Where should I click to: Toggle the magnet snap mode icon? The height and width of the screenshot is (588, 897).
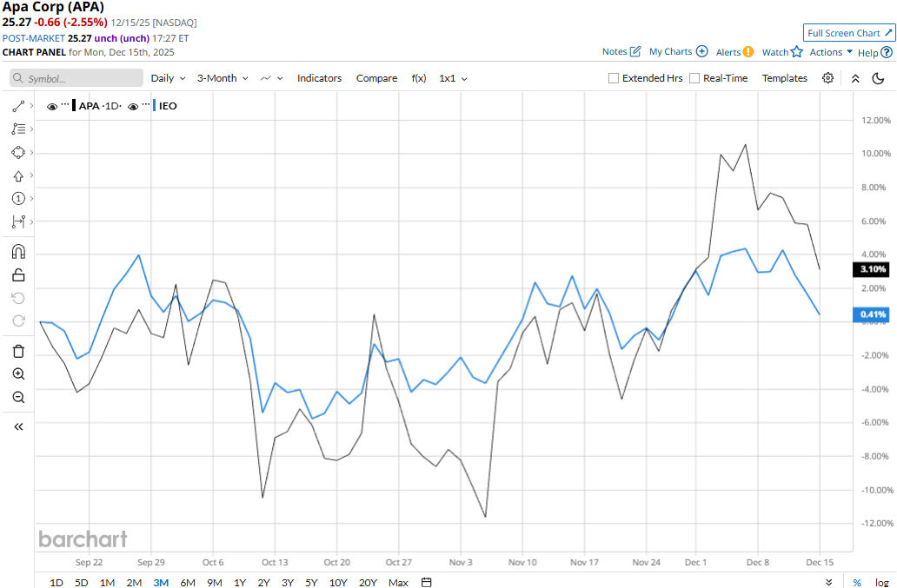click(x=18, y=252)
